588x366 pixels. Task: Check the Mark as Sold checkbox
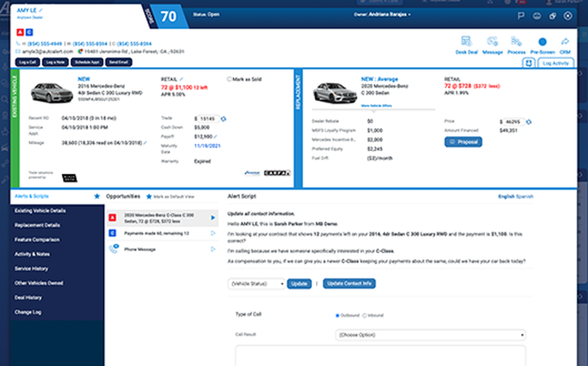229,79
